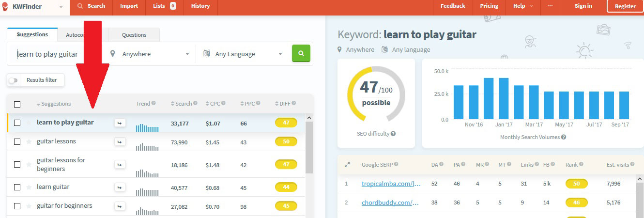Click the help icon next to Trend

[x=153, y=103]
